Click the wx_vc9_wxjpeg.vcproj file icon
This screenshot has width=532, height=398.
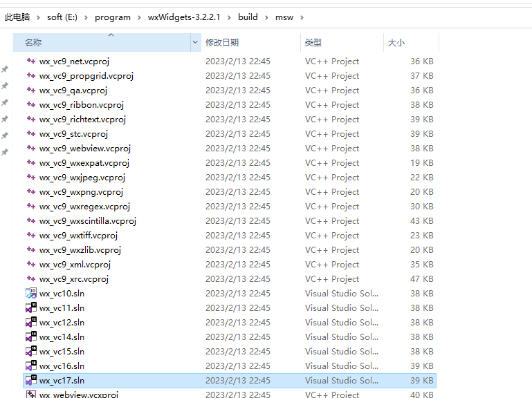[x=31, y=178]
